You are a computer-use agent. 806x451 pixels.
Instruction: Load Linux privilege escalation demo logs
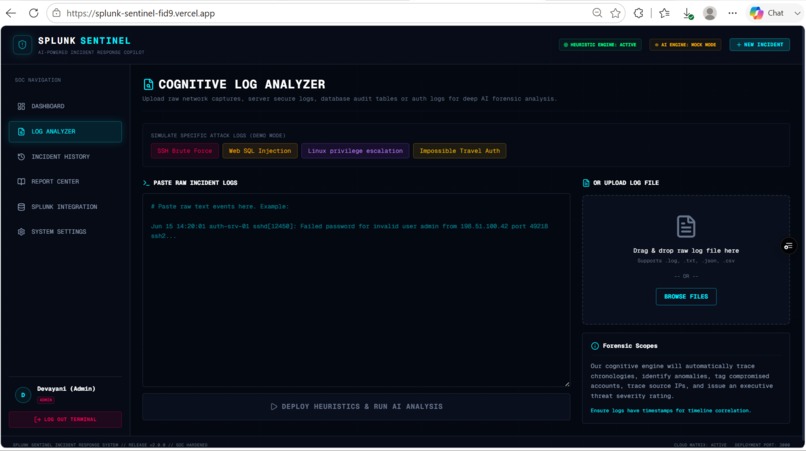click(355, 151)
